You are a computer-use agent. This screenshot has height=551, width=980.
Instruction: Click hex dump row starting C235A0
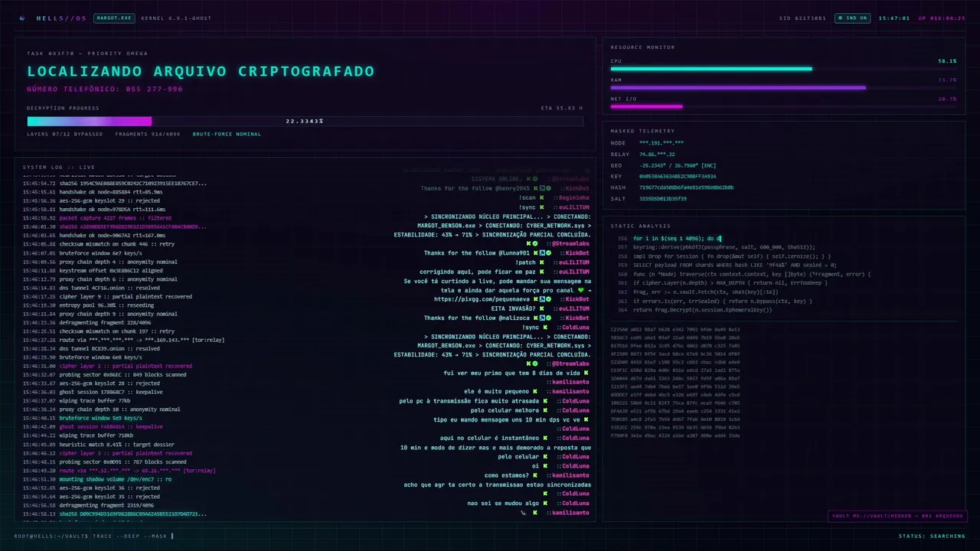675,328
